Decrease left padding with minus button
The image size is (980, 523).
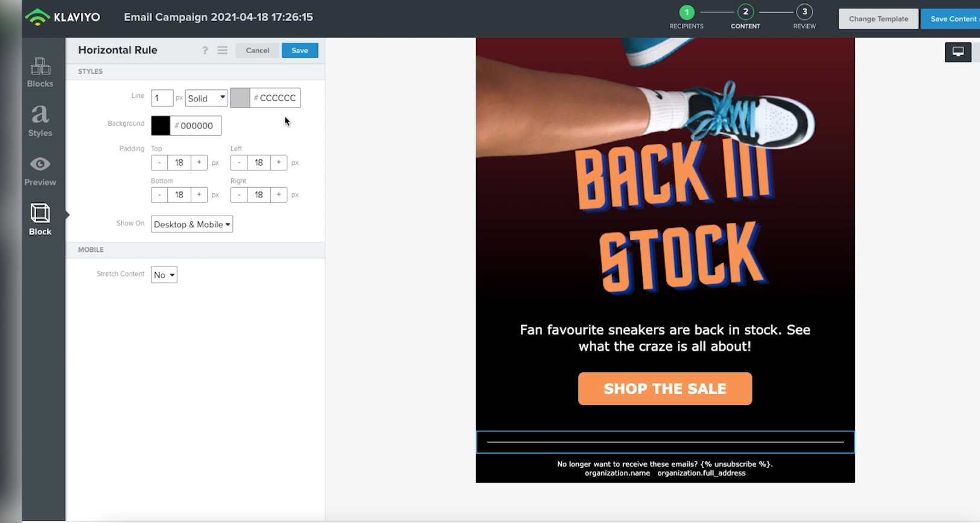pos(239,162)
